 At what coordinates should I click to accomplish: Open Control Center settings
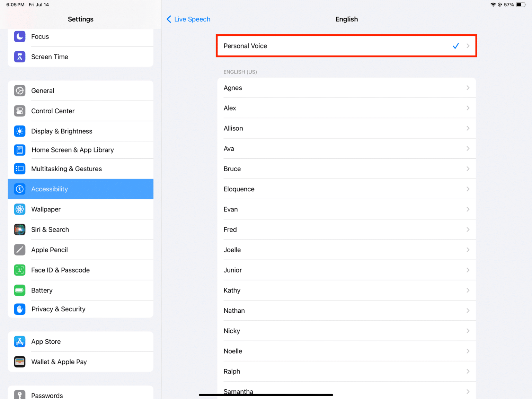[80, 111]
